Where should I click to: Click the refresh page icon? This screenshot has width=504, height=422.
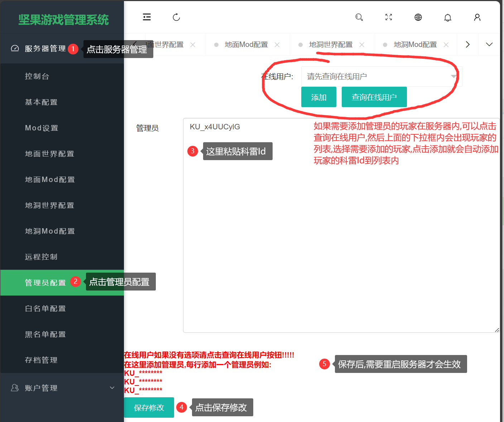click(x=176, y=17)
